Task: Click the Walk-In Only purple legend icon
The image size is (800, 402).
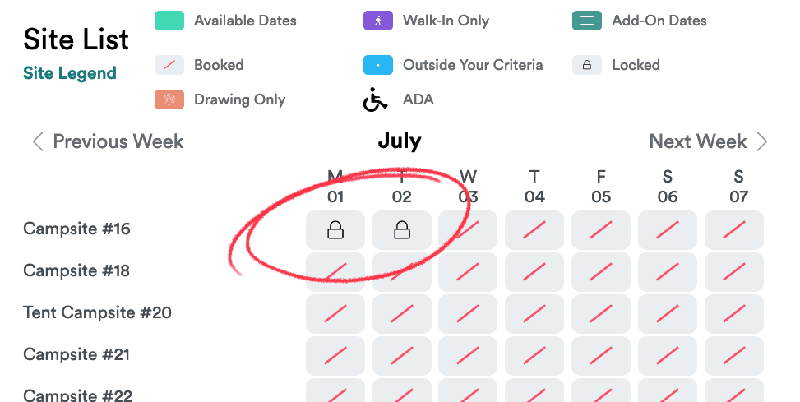Action: tap(378, 21)
